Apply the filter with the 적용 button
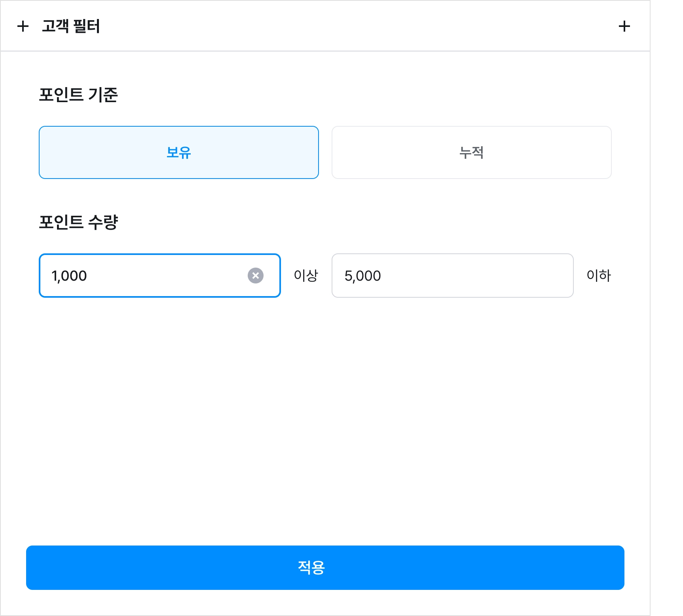The height and width of the screenshot is (616, 683). point(325,568)
